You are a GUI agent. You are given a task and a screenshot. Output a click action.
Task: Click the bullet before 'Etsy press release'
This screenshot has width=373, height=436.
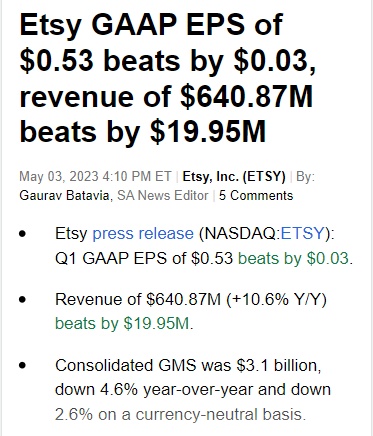tap(23, 234)
